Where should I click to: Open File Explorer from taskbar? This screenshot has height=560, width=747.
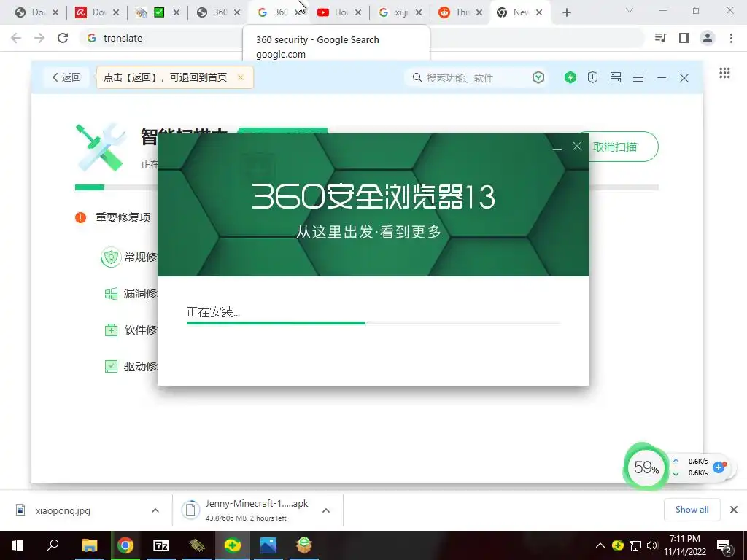tap(89, 545)
